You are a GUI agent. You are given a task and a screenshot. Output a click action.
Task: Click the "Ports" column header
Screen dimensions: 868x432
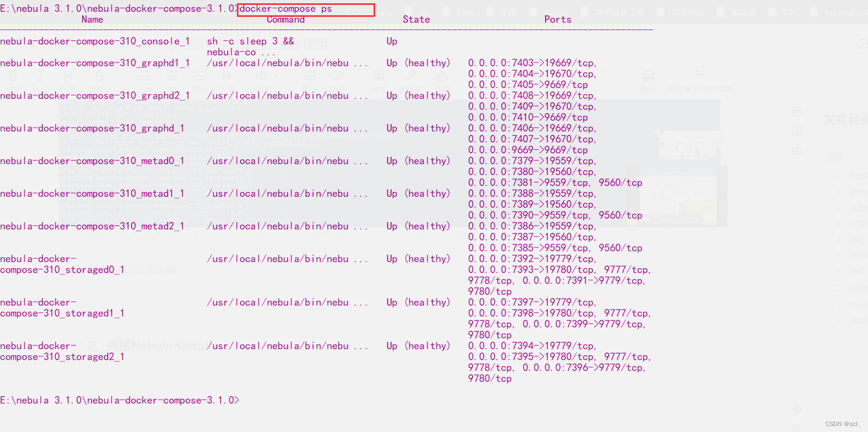tap(558, 20)
